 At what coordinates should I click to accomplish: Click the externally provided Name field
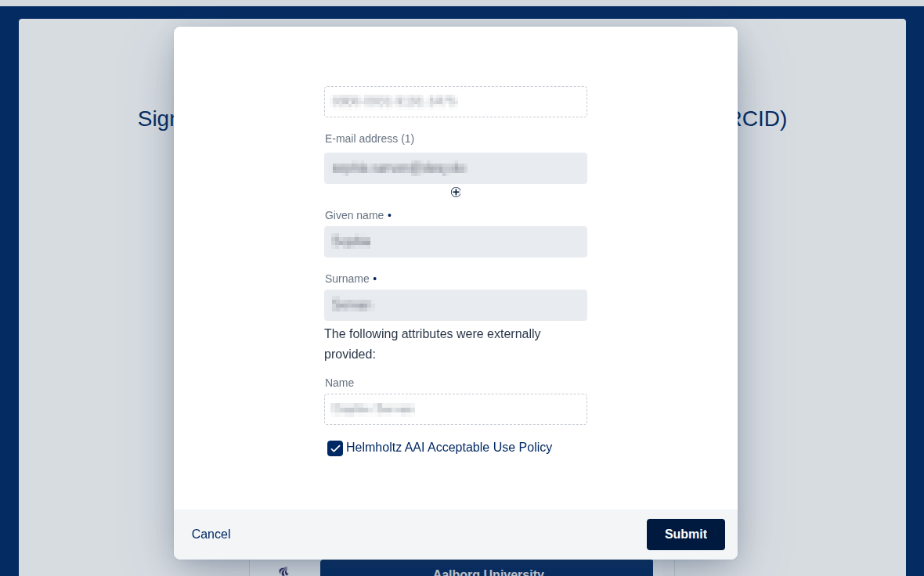[456, 409]
